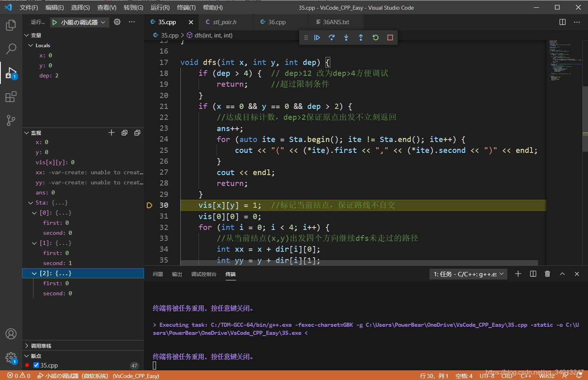Open the Search view in activity bar
588x380 pixels.
11,49
